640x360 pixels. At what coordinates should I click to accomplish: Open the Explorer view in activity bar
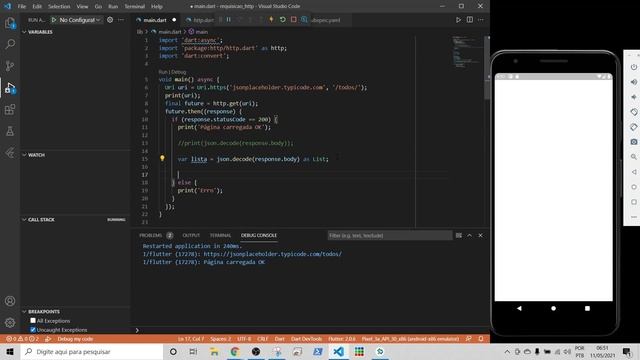click(10, 23)
